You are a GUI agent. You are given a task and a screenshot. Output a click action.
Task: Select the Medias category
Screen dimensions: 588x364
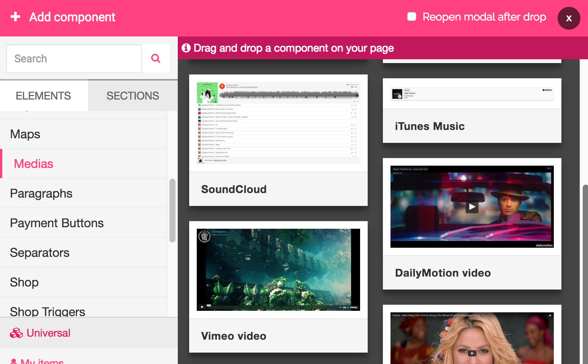pos(33,164)
